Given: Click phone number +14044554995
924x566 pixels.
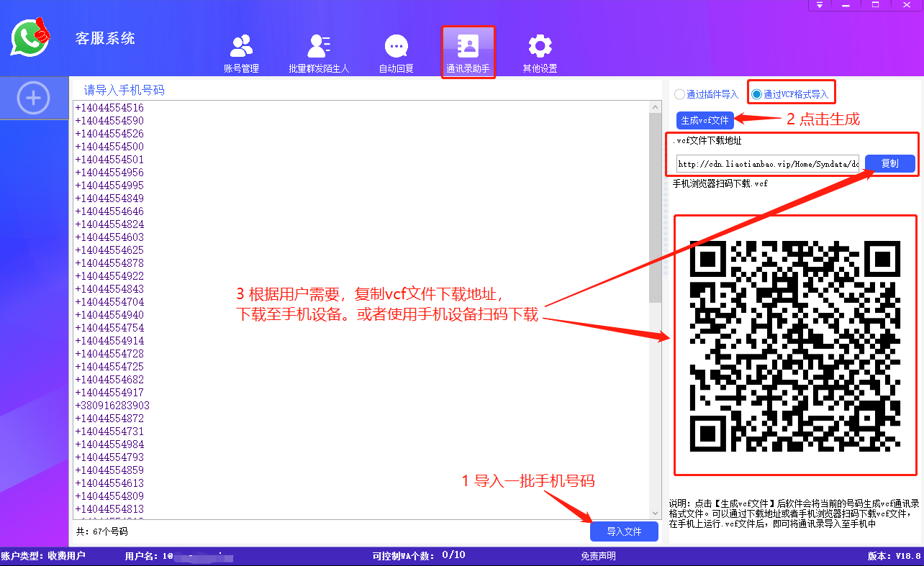Looking at the screenshot, I should click(x=109, y=186).
